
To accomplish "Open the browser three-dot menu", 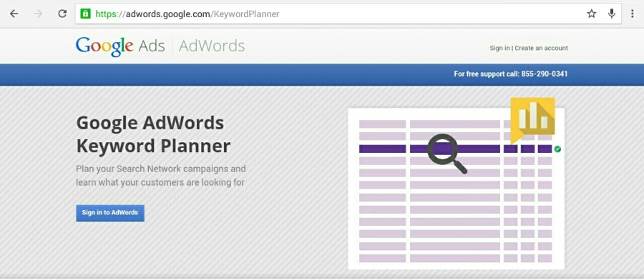I will pyautogui.click(x=633, y=14).
